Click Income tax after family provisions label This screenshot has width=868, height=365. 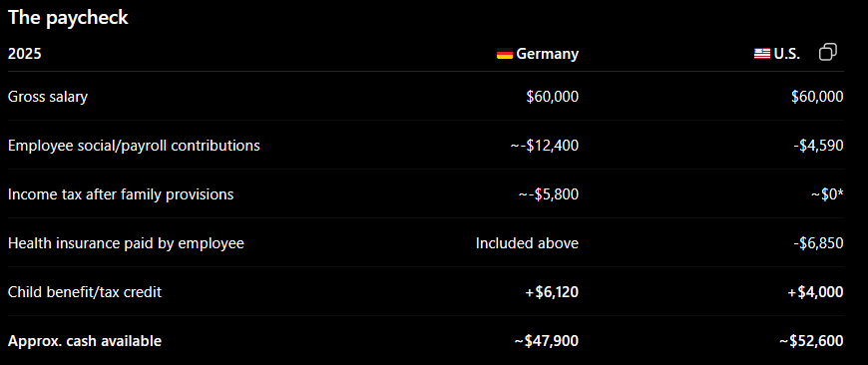click(x=121, y=194)
